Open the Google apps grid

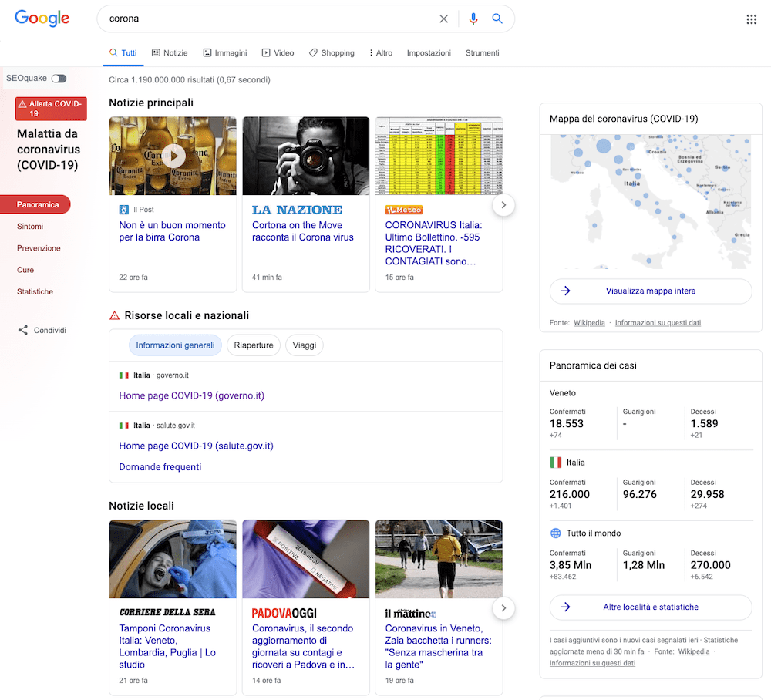point(751,19)
